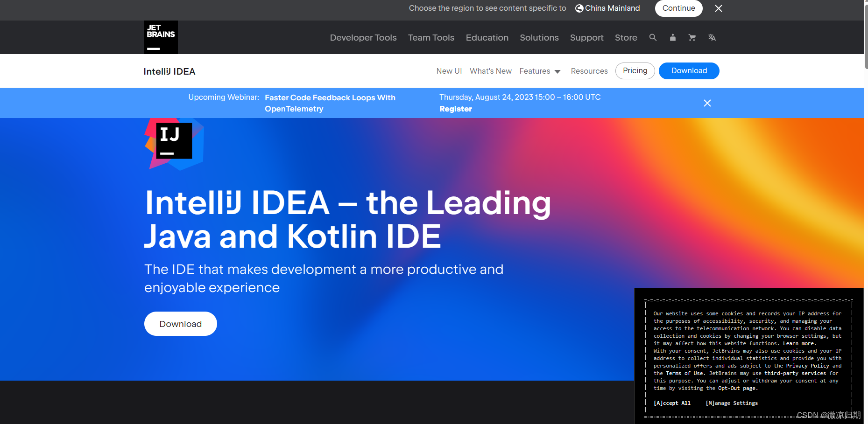Open the Terms of Use link
Image resolution: width=868 pixels, height=424 pixels.
[685, 373]
